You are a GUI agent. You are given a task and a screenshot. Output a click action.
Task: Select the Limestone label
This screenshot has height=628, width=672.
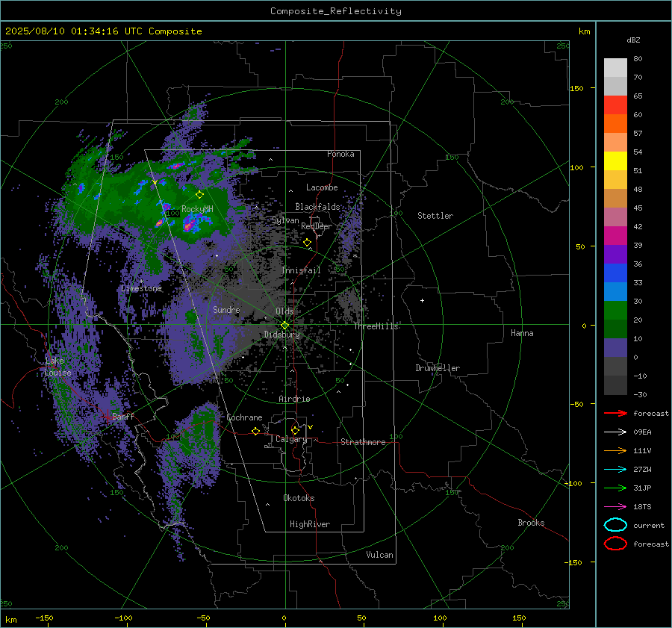click(141, 288)
